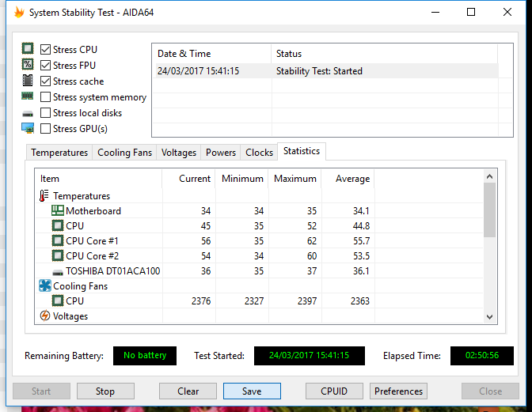Screen dimensions: 532x412
Task: Click the CPU Core #1 average 55.7
Action: (361, 241)
